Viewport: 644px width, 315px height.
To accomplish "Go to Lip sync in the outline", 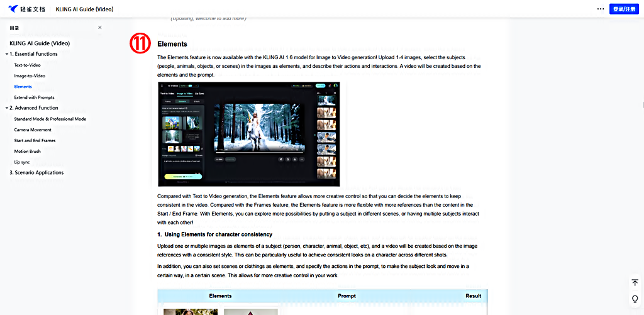I will (22, 162).
